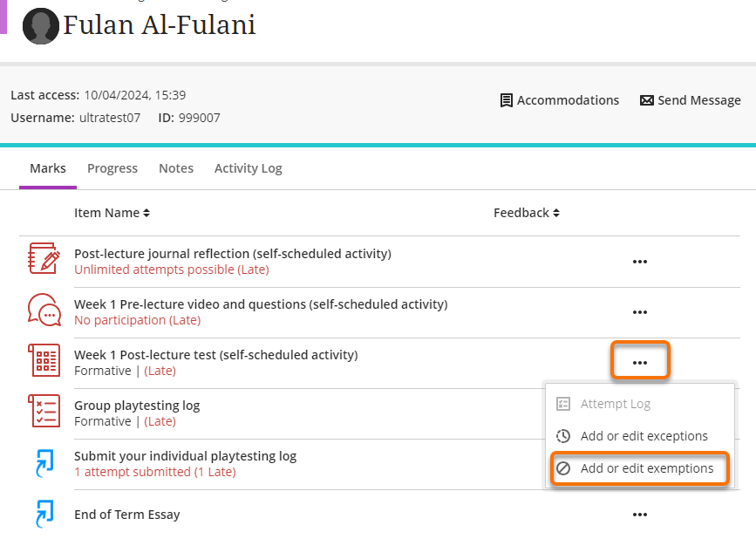
Task: Click the blue icon beside End of Term Essay
Action: pos(44,514)
